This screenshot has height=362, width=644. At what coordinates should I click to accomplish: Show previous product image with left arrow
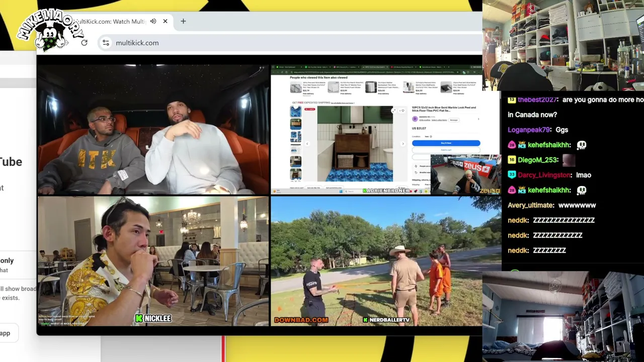[307, 144]
